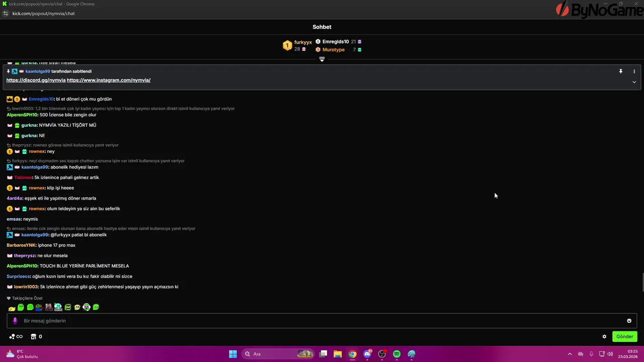The width and height of the screenshot is (644, 362).
Task: Click reply context above rownex 'ney' message
Action: coord(62,145)
